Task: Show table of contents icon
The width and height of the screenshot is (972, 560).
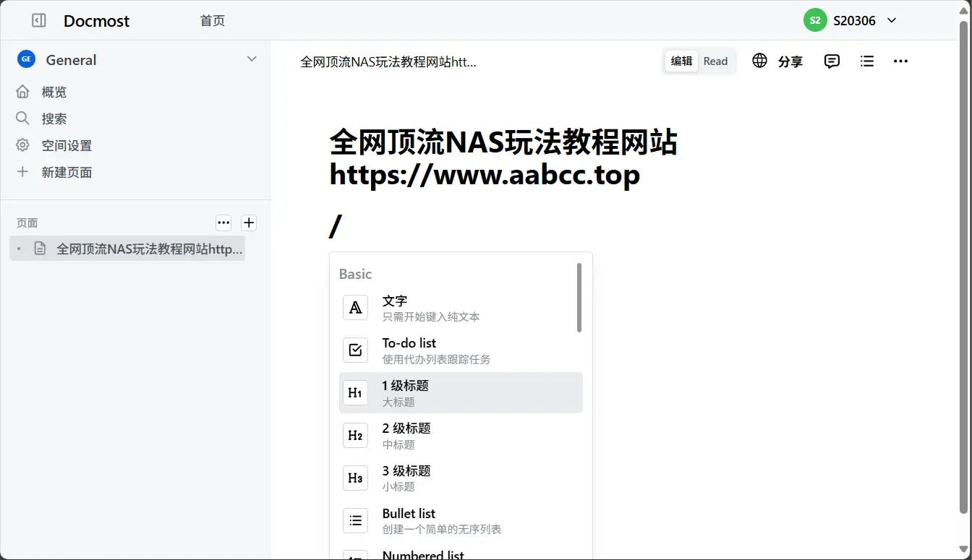Action: (x=866, y=61)
